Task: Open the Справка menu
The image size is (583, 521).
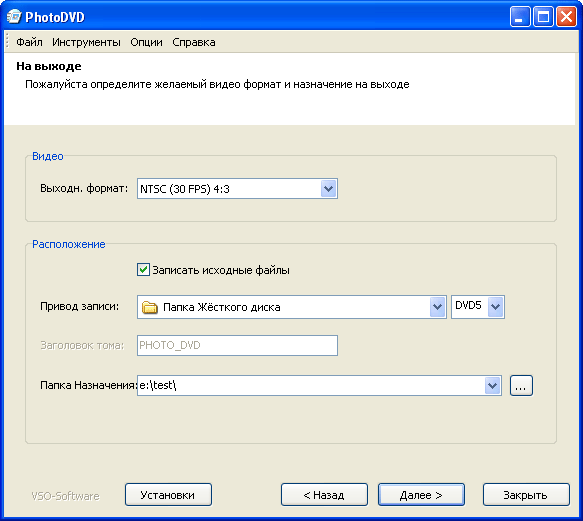Action: tap(194, 42)
